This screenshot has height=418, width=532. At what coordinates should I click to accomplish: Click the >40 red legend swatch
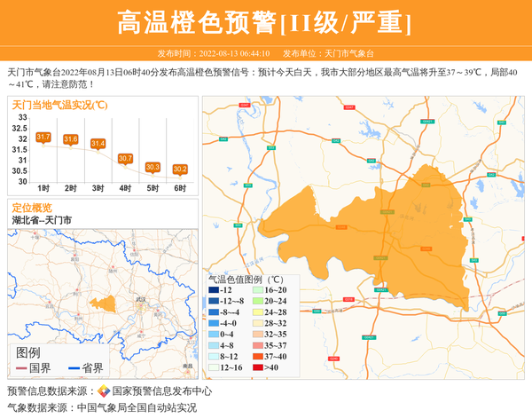[x=257, y=367]
